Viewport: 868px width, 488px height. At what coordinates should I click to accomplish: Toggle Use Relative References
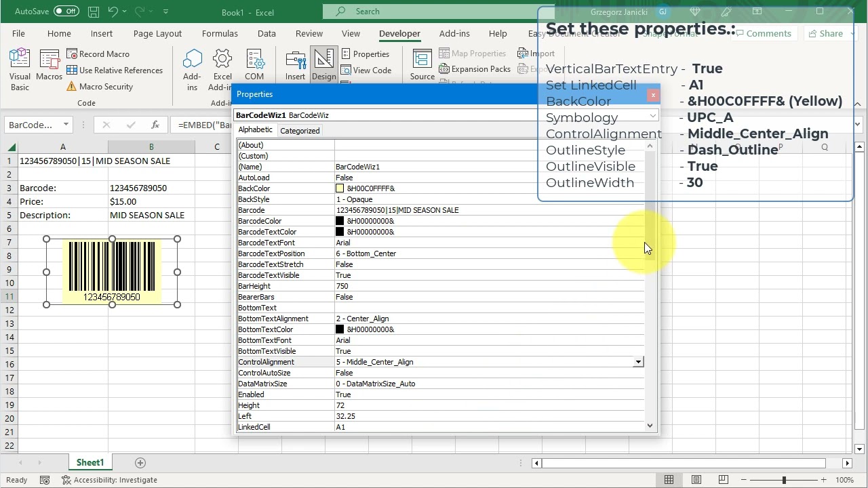tap(115, 70)
